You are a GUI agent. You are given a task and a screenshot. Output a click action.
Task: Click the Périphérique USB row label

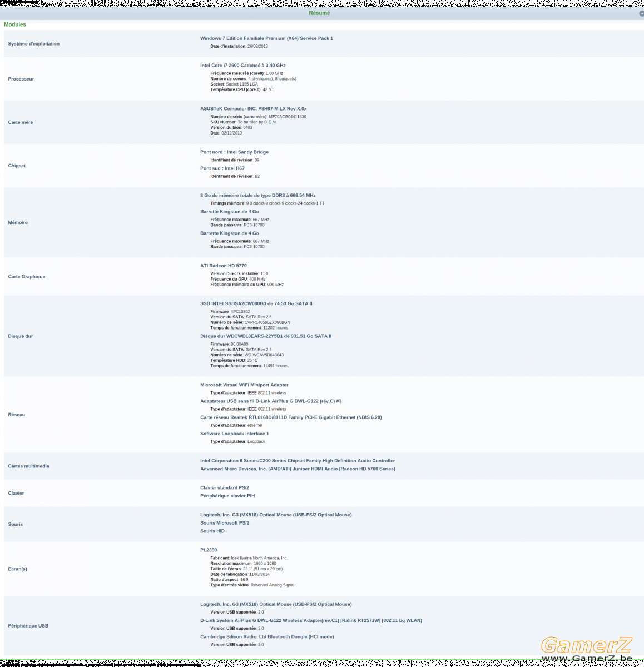(x=28, y=626)
